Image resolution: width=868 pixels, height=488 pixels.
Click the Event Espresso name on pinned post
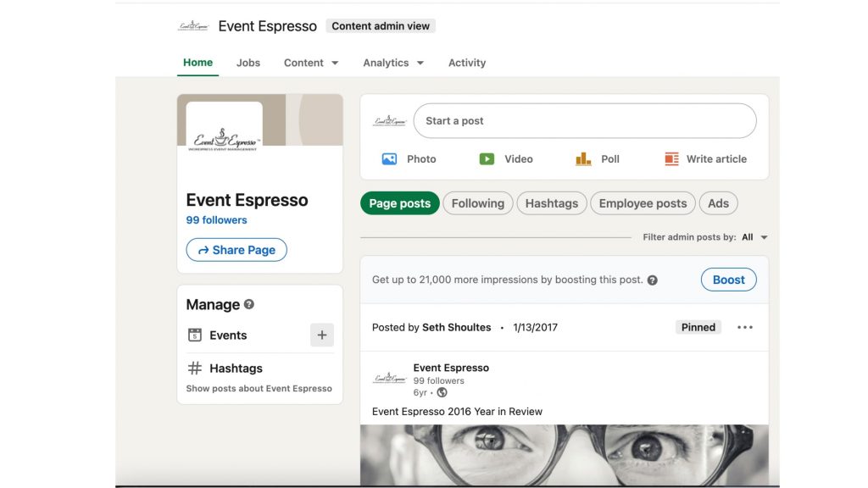pos(451,368)
